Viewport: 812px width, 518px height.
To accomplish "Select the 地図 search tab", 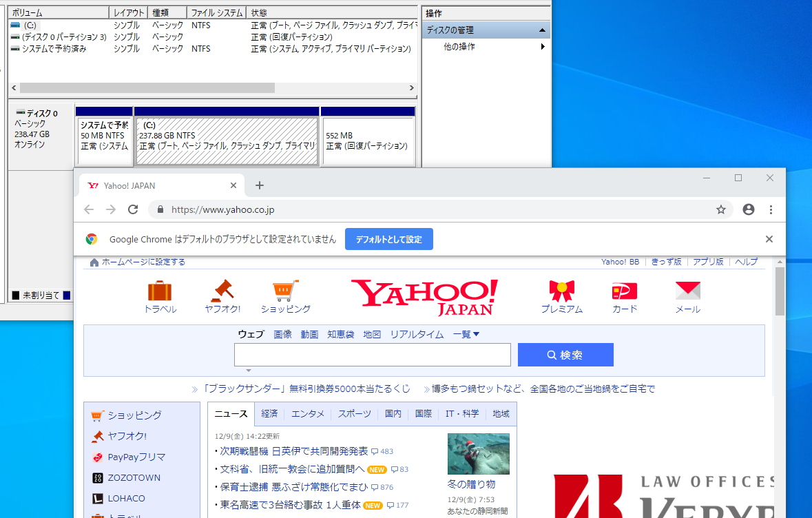I will [372, 334].
